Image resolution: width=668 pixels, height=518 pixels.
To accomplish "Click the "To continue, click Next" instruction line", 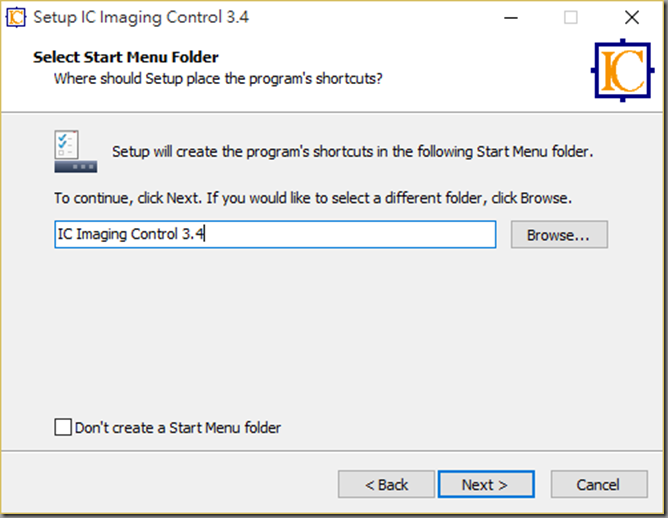I will coord(313,198).
